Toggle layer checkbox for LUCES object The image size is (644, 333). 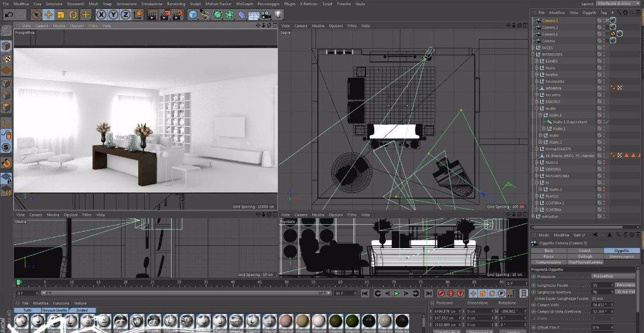pyautogui.click(x=599, y=47)
